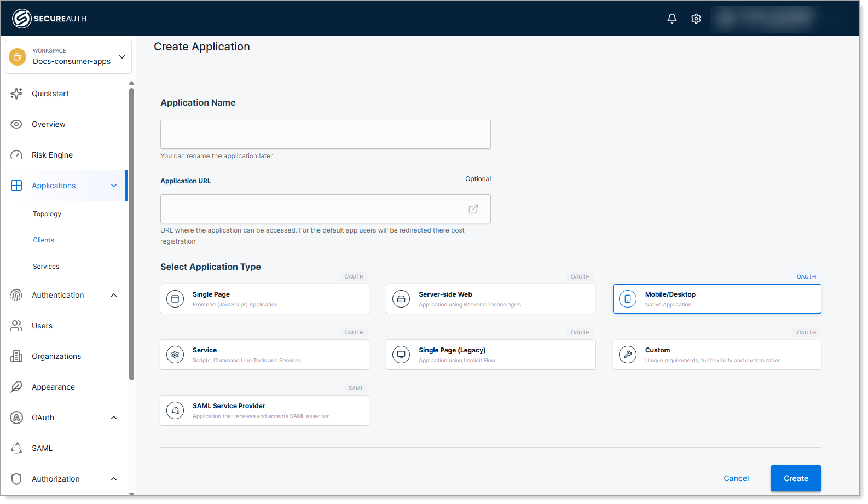Image resolution: width=868 pixels, height=504 pixels.
Task: Click the Quickstart sparkle icon
Action: 16,94
